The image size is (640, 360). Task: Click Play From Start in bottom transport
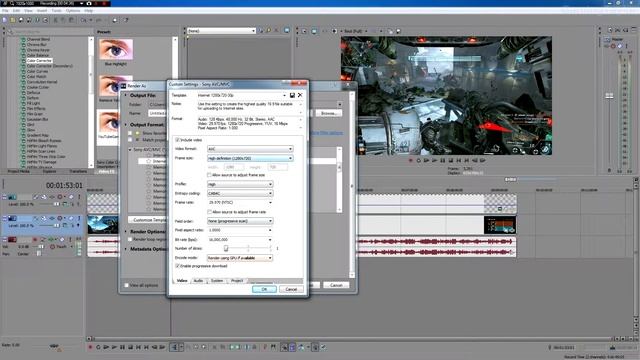click(106, 347)
